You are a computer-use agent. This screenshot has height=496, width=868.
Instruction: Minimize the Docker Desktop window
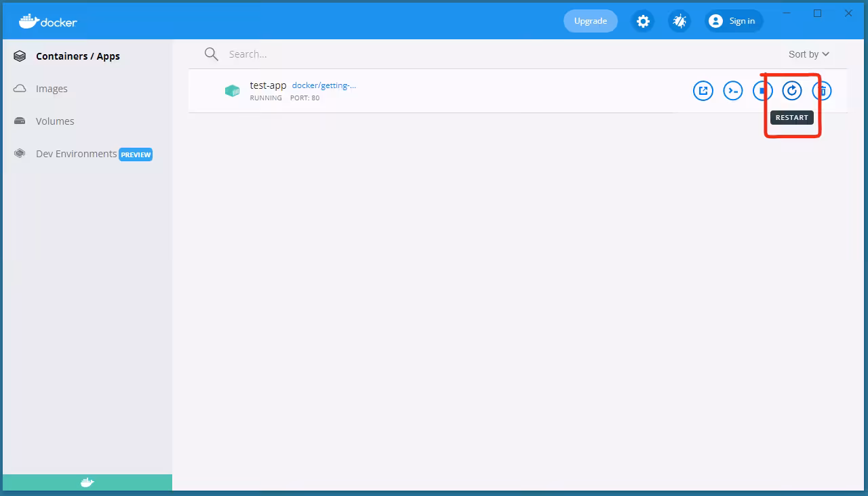click(x=787, y=13)
